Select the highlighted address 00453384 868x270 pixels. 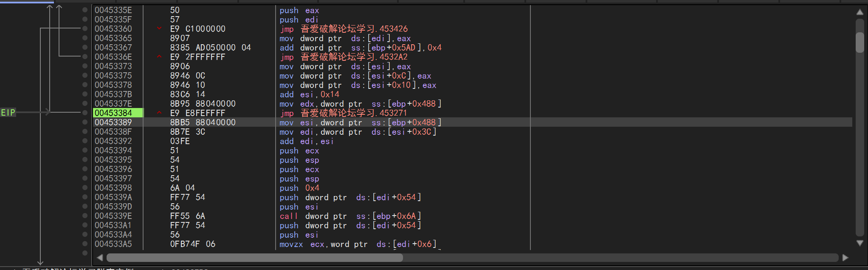tap(113, 113)
